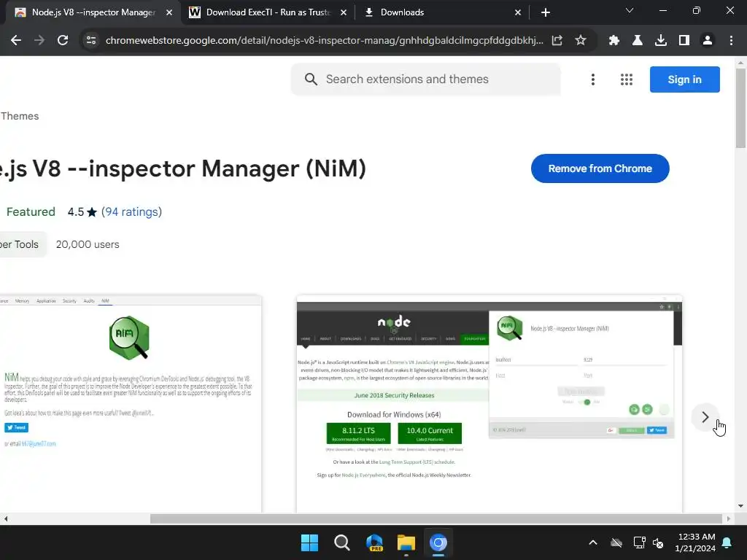Show hidden system tray icons
The width and height of the screenshot is (747, 560).
pos(592,542)
